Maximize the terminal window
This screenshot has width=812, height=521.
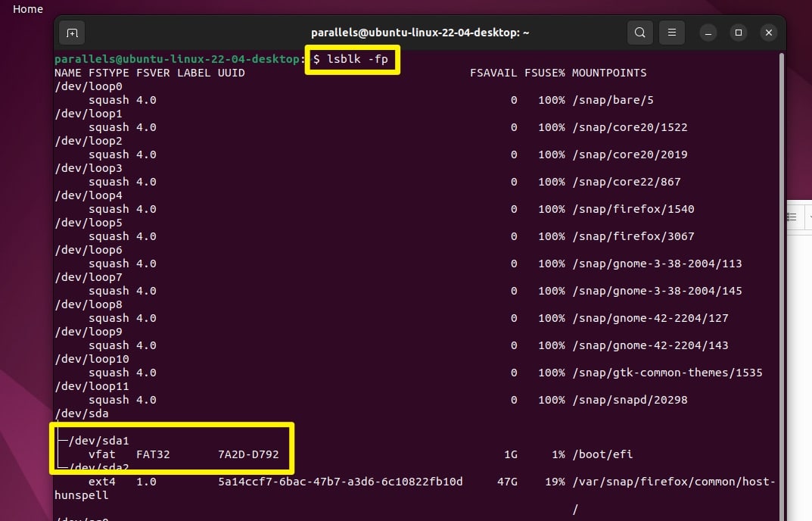click(x=739, y=33)
